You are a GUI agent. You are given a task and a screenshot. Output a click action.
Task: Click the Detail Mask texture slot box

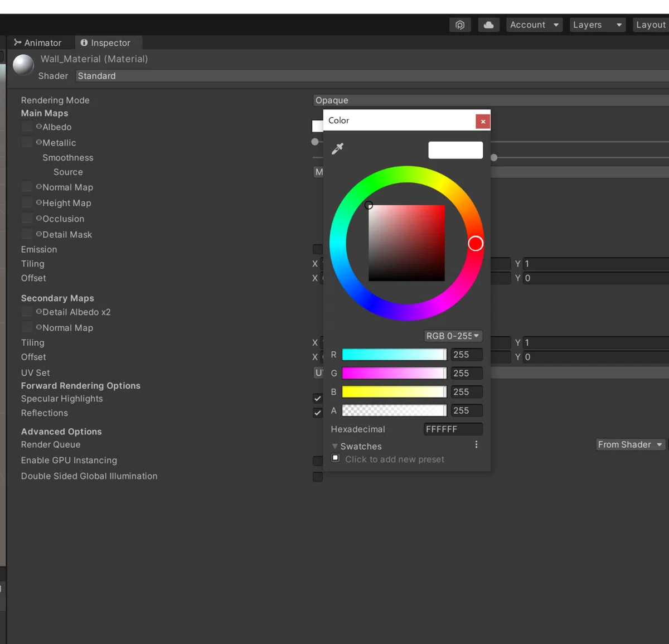click(27, 234)
